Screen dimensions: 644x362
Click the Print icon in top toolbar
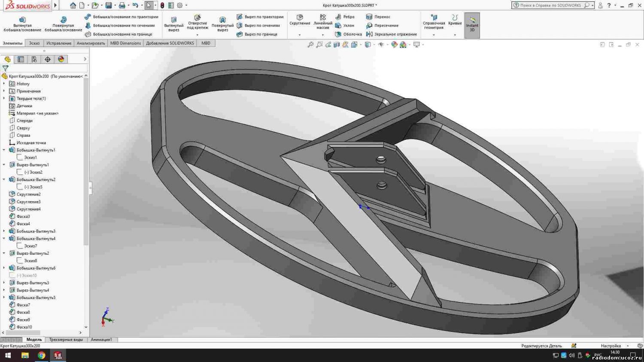point(122,5)
